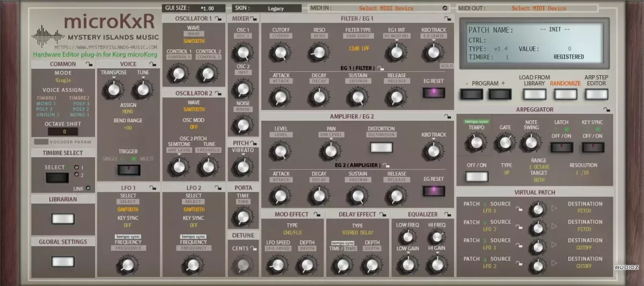Toggle the LFO 2 section lock icon

pos(218,187)
